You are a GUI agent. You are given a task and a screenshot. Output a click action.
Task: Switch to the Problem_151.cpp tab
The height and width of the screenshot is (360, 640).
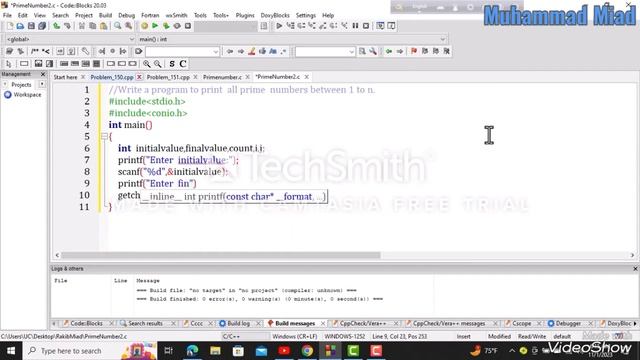[x=168, y=77]
